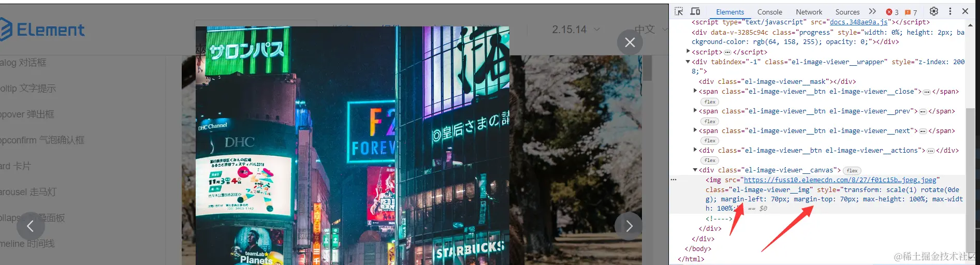Open the Carousel 走马灯 sidebar entry

pos(28,192)
